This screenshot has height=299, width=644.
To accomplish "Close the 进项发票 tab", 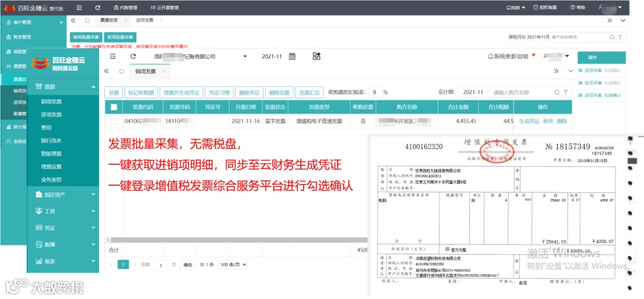I will [161, 20].
